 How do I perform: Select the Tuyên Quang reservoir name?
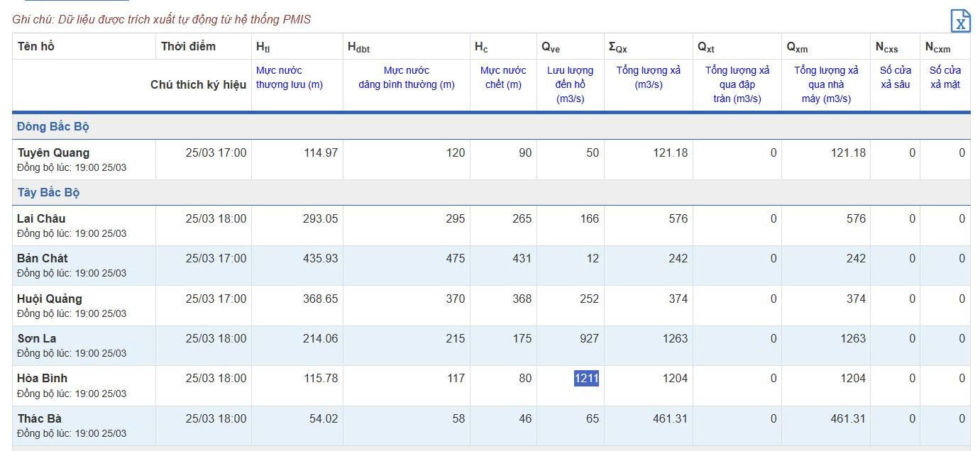[x=53, y=152]
